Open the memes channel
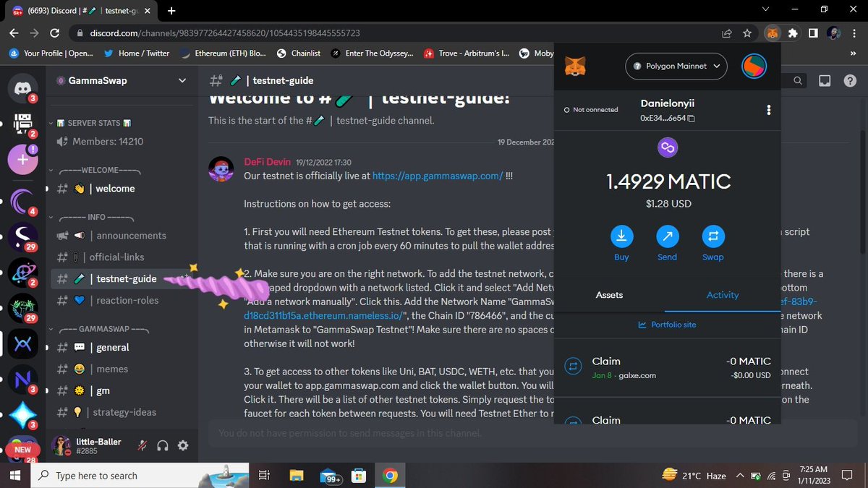 pyautogui.click(x=123, y=369)
